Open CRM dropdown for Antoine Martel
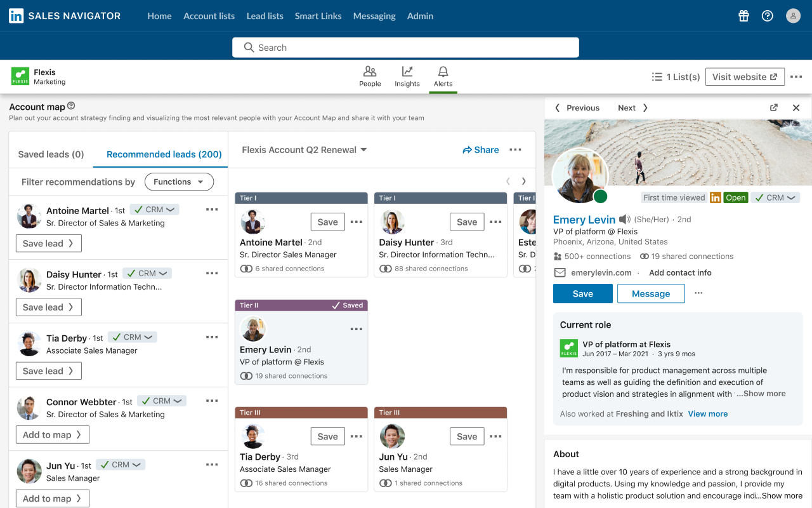This screenshot has height=508, width=812. pos(154,210)
